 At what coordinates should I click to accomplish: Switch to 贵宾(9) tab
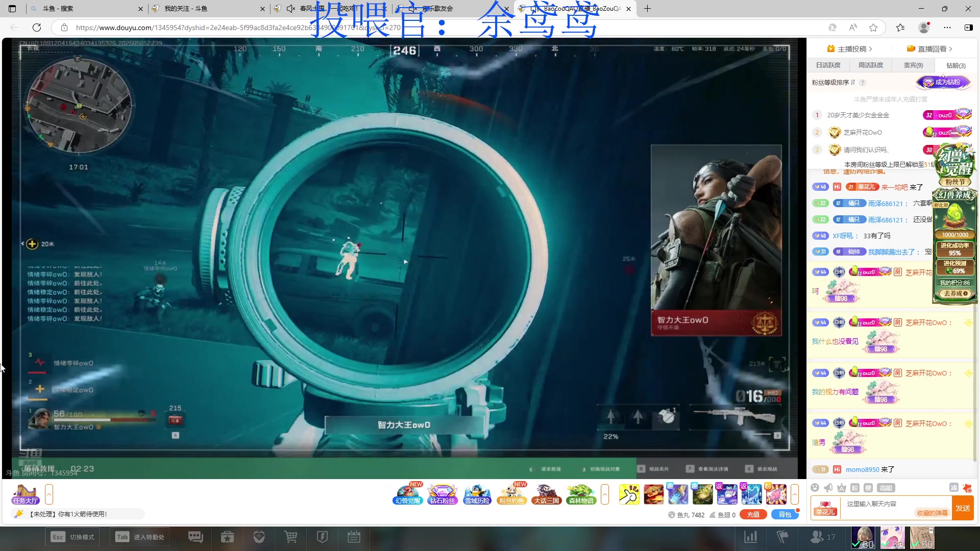click(x=913, y=65)
